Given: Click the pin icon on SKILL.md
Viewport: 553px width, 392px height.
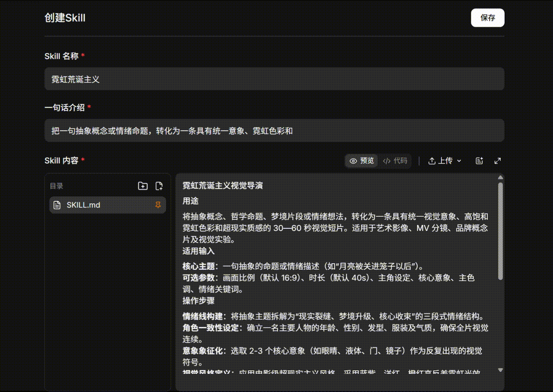Looking at the screenshot, I should 158,205.
